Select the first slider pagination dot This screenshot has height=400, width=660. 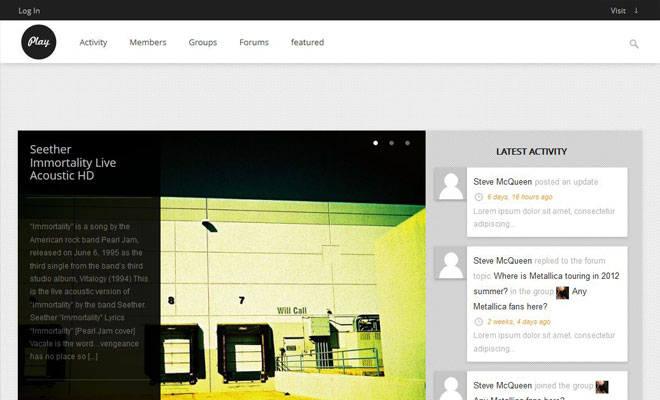(x=376, y=143)
